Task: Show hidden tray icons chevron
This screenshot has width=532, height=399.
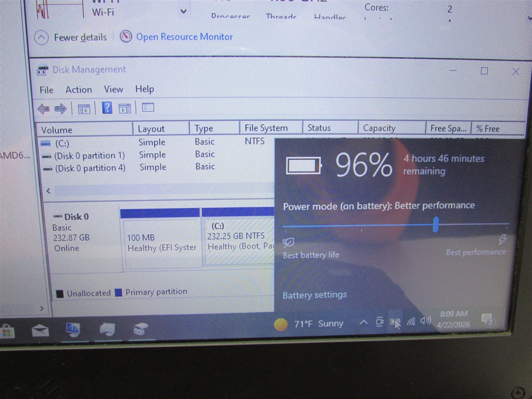Action: tap(364, 322)
